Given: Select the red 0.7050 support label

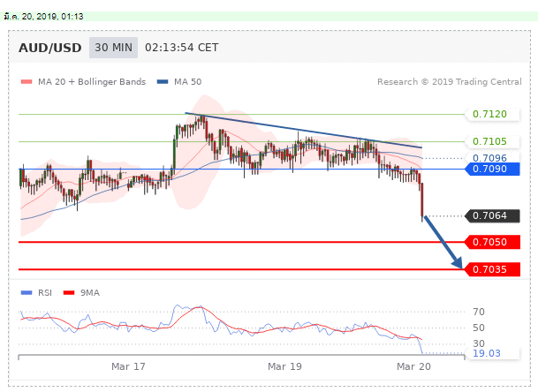Looking at the screenshot, I should pos(492,242).
